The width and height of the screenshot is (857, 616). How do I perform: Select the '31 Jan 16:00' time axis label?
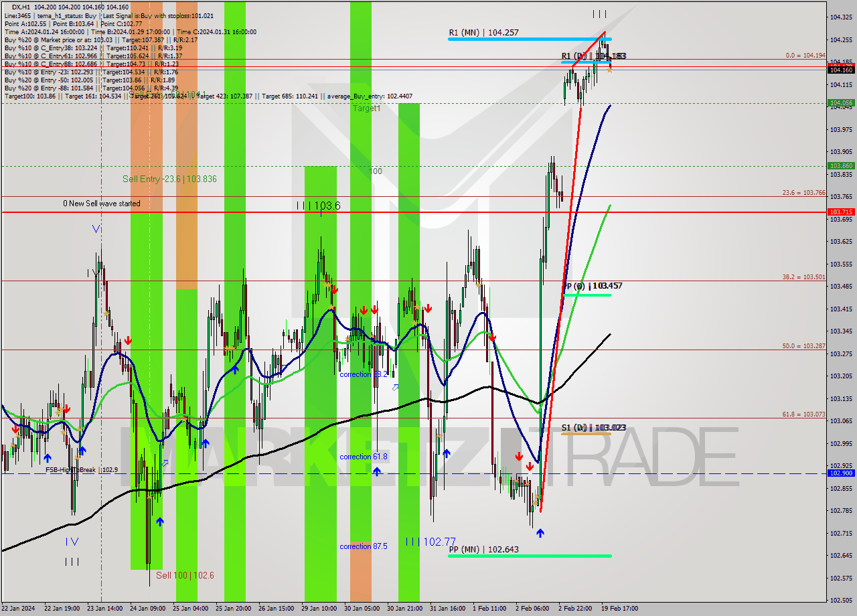pyautogui.click(x=448, y=609)
